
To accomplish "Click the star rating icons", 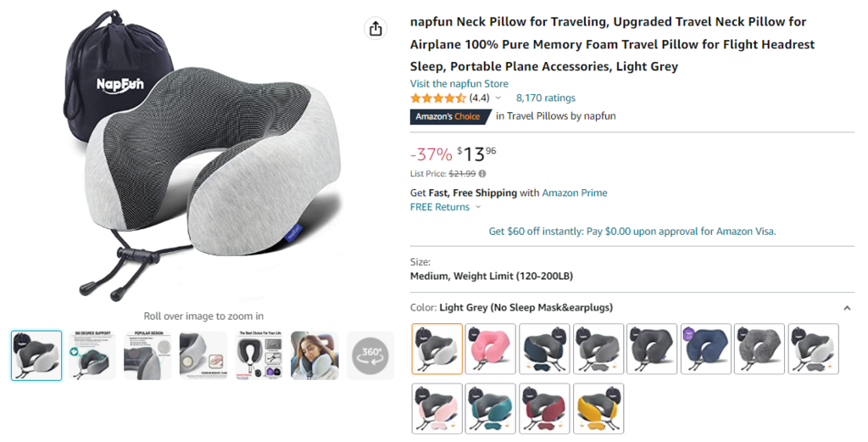I will (x=437, y=98).
